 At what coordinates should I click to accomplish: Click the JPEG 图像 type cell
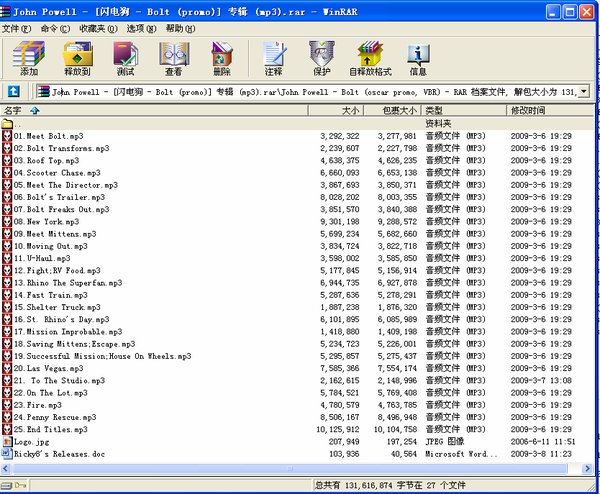pyautogui.click(x=445, y=442)
